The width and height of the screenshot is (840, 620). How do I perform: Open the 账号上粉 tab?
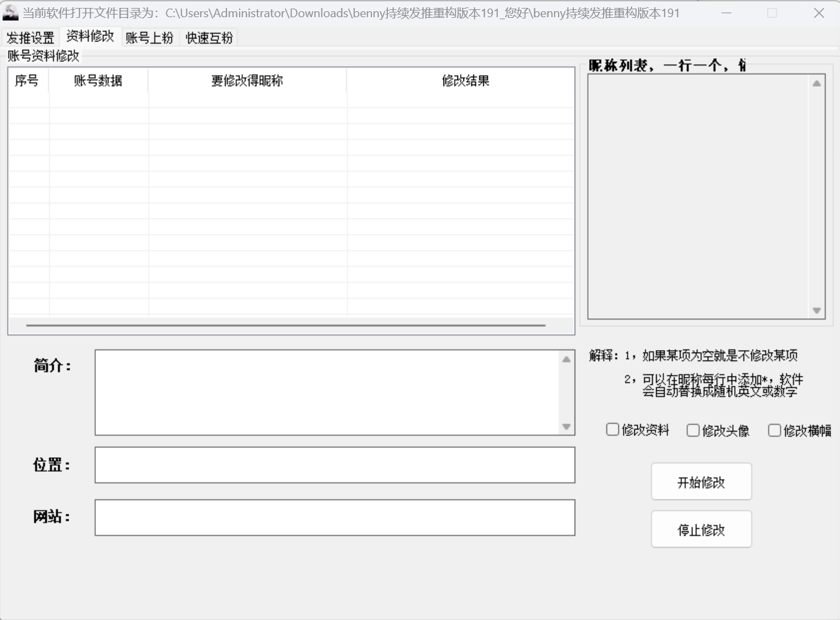(150, 38)
